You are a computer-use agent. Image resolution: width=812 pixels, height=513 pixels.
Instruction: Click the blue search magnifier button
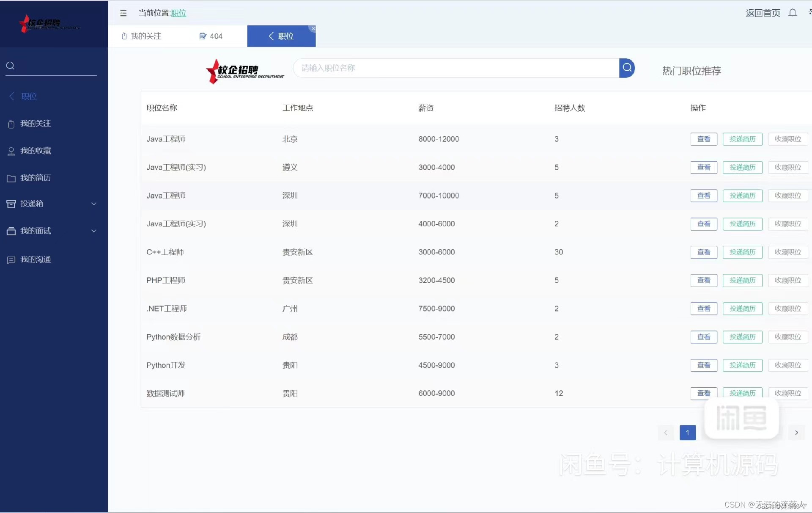coord(627,68)
